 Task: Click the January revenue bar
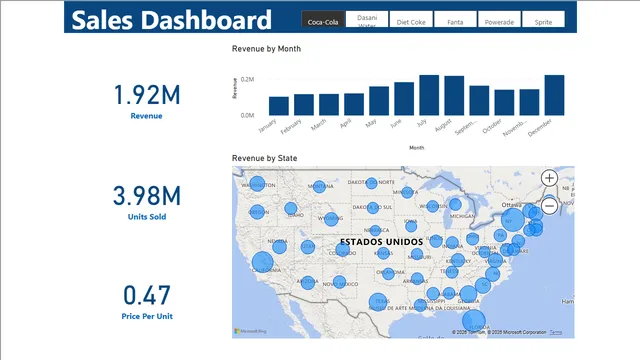point(279,106)
